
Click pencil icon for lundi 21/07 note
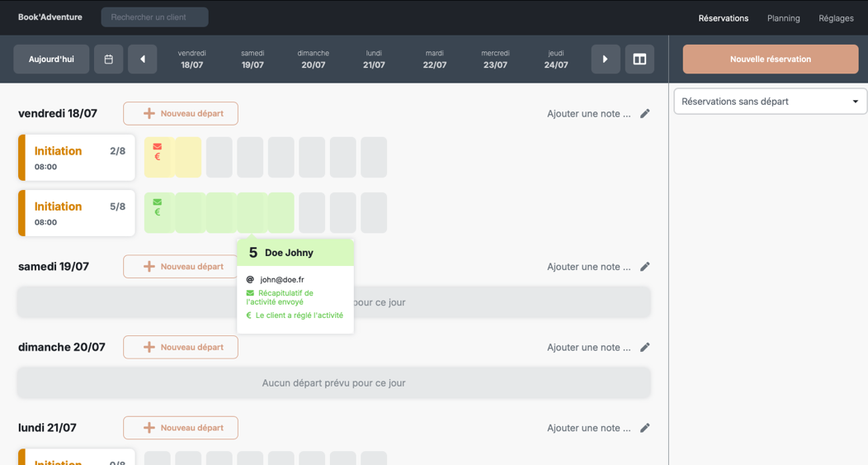click(645, 428)
